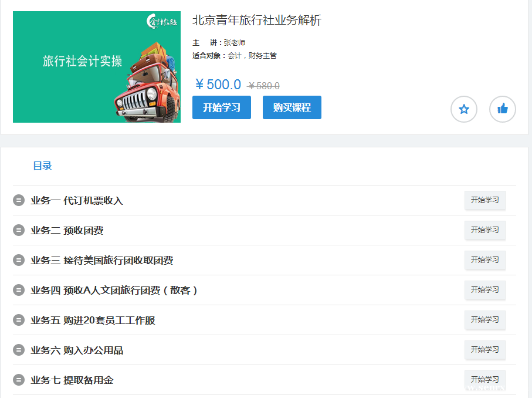Image resolution: width=532 pixels, height=398 pixels.
Task: Open the 目录 tab
Action: pyautogui.click(x=42, y=166)
